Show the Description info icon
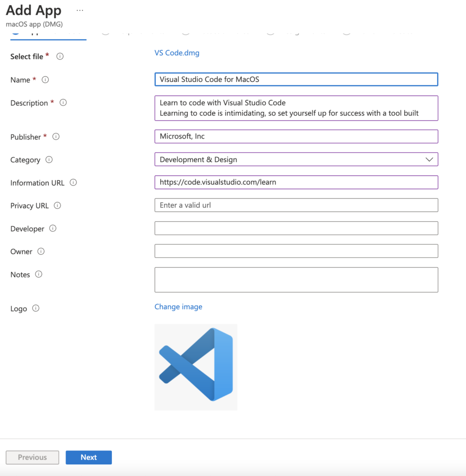 coord(63,103)
